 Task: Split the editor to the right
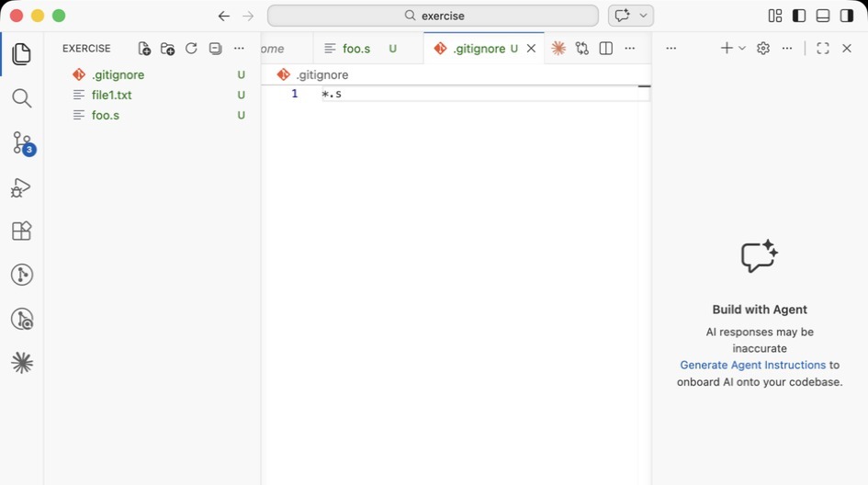coord(606,49)
